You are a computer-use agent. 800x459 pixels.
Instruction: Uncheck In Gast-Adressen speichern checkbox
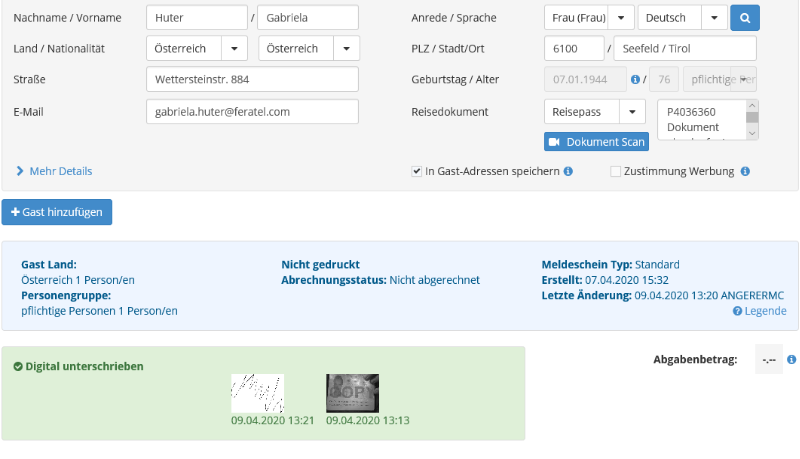click(x=417, y=172)
